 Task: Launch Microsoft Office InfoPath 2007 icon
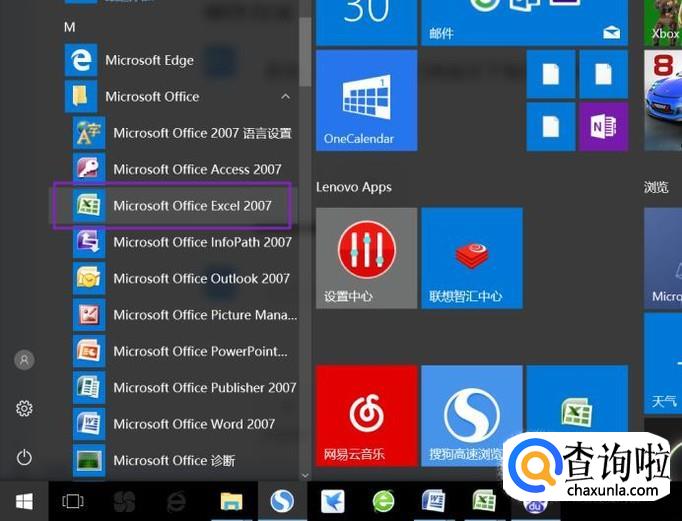click(89, 242)
